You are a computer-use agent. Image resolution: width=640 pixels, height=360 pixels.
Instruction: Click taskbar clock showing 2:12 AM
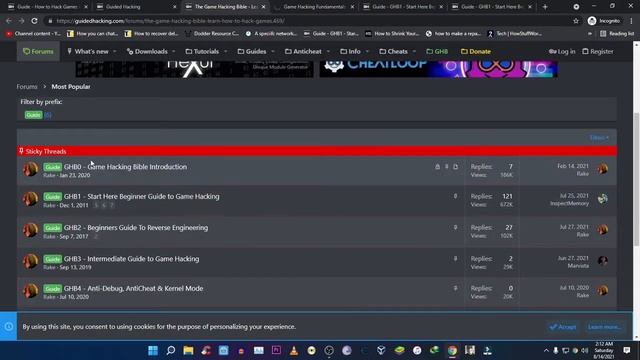point(604,350)
